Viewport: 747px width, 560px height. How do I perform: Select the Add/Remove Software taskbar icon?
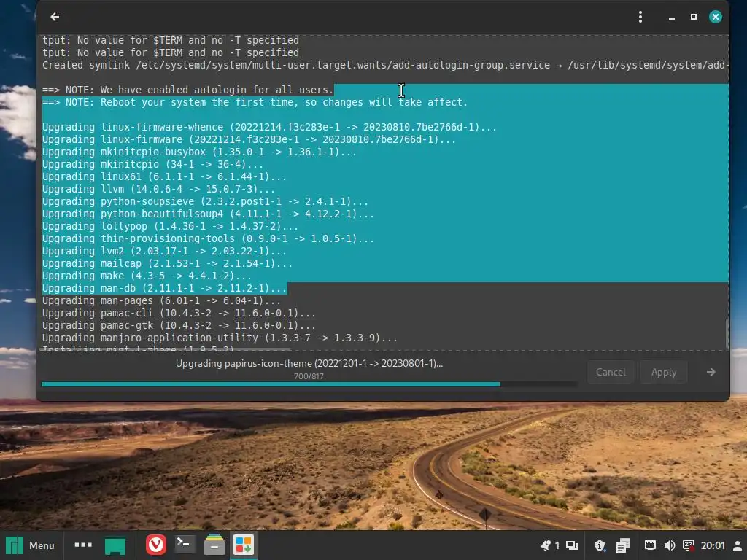click(x=244, y=545)
